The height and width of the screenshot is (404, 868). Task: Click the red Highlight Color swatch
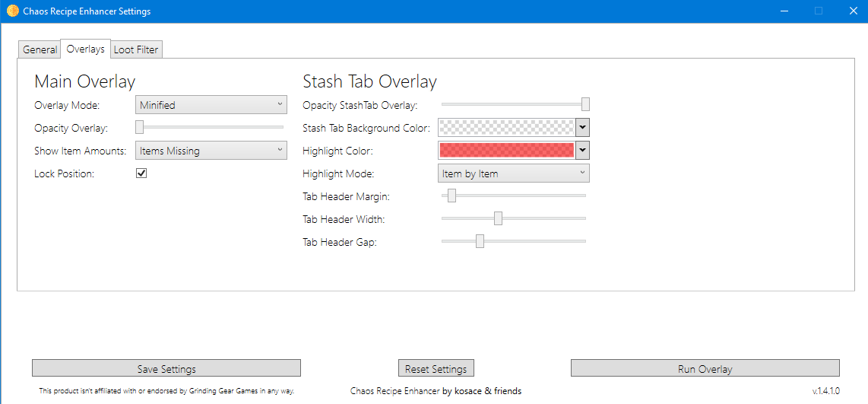(506, 150)
